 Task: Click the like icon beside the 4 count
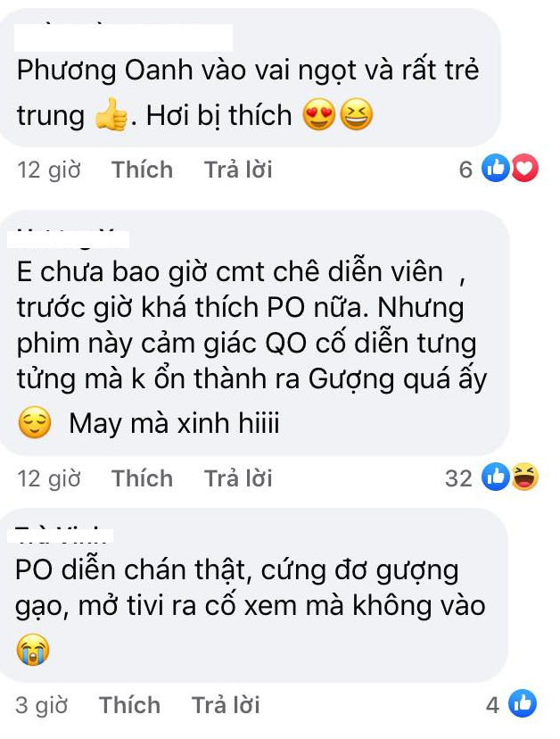(523, 703)
